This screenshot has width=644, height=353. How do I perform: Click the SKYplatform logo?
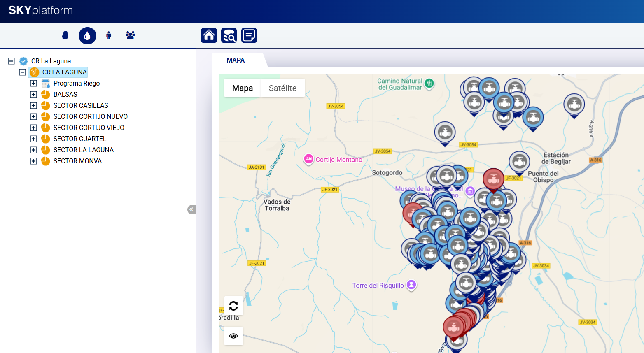[40, 10]
